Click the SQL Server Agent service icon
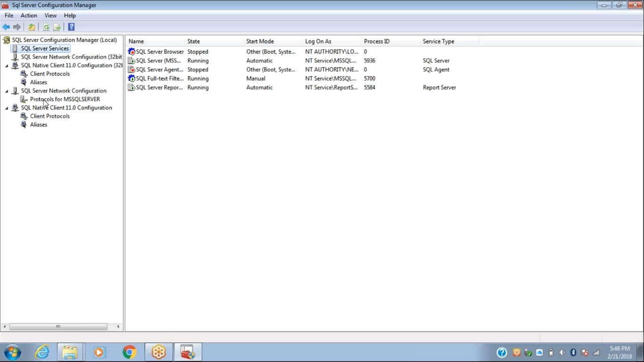644x362 pixels. click(x=132, y=70)
